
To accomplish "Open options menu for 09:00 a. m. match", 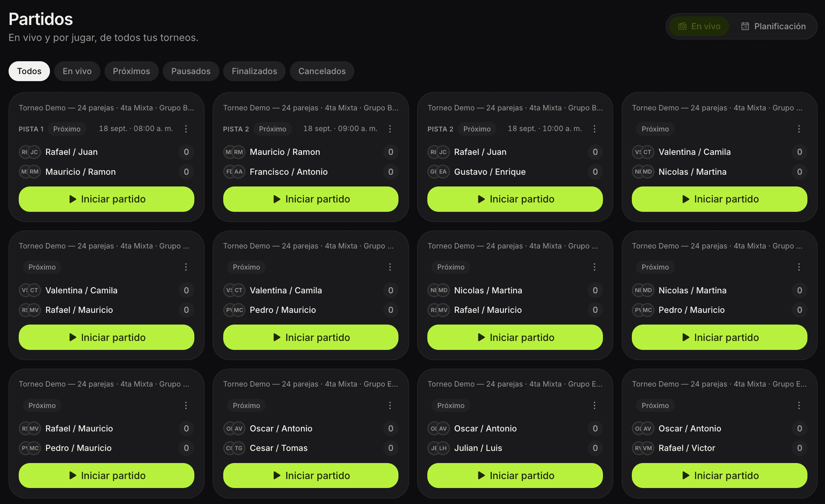I will pos(390,129).
